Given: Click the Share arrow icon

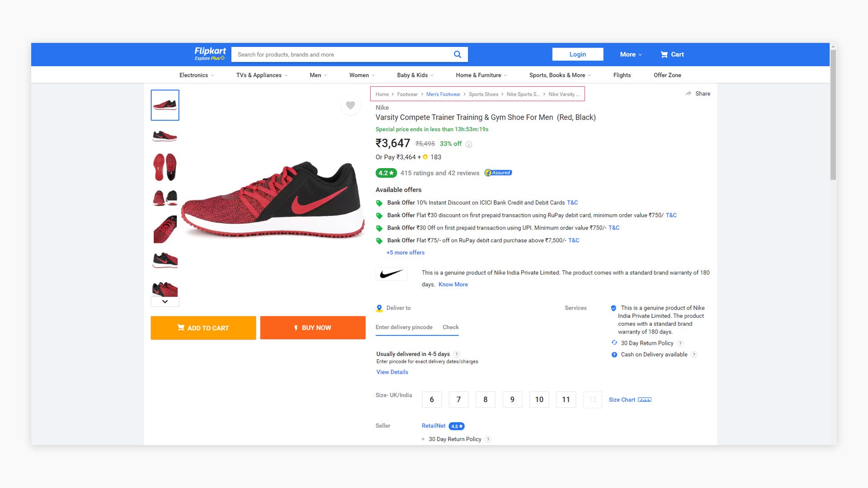Looking at the screenshot, I should click(688, 94).
